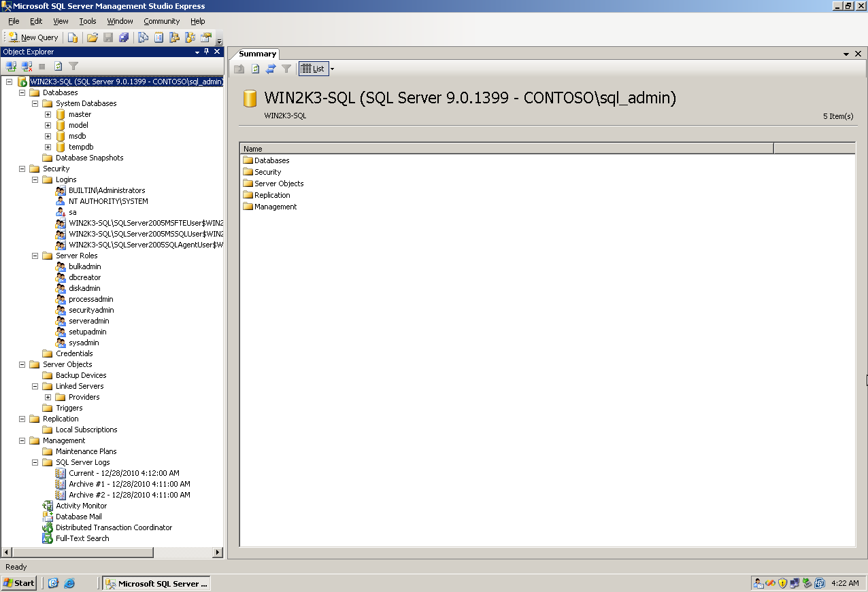Click Refresh icon in Object Explorer toolbar
868x592 pixels.
click(x=58, y=66)
